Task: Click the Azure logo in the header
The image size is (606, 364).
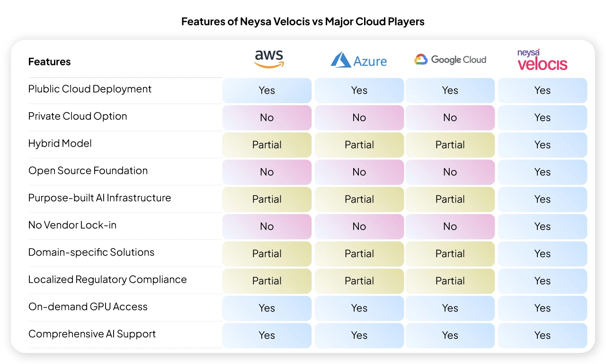Action: pos(358,60)
